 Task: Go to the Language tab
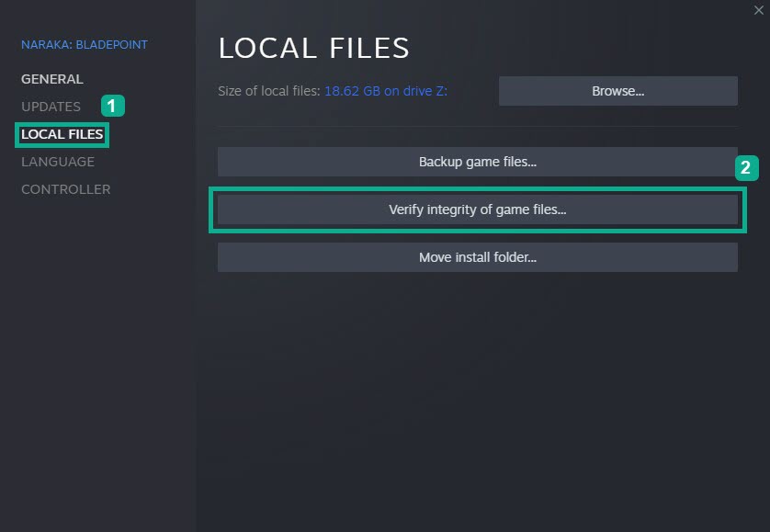coord(58,162)
